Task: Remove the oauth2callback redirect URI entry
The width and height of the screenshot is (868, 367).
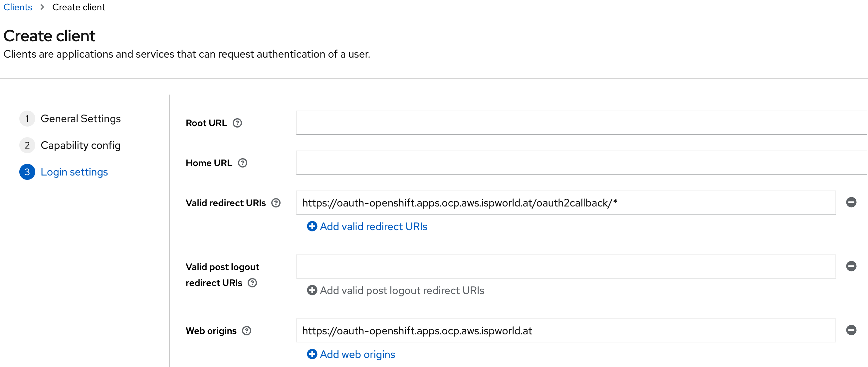Action: (851, 202)
